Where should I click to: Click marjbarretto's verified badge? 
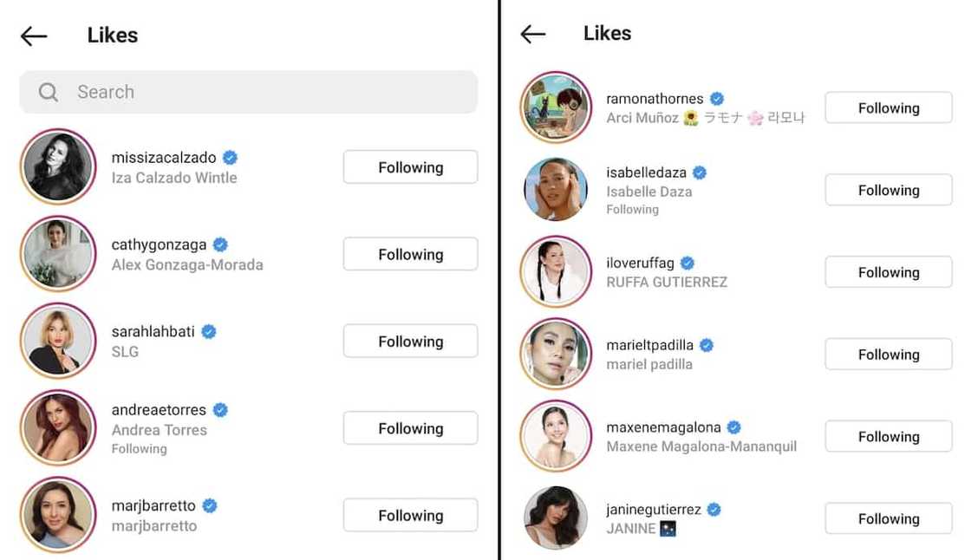coord(210,505)
